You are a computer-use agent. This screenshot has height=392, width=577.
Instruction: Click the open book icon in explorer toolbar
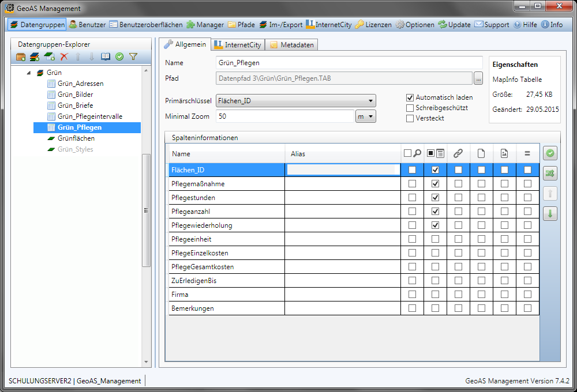[106, 56]
